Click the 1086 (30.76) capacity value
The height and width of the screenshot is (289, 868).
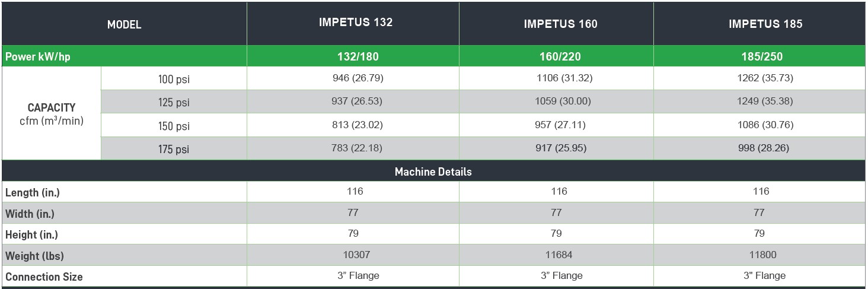click(761, 125)
